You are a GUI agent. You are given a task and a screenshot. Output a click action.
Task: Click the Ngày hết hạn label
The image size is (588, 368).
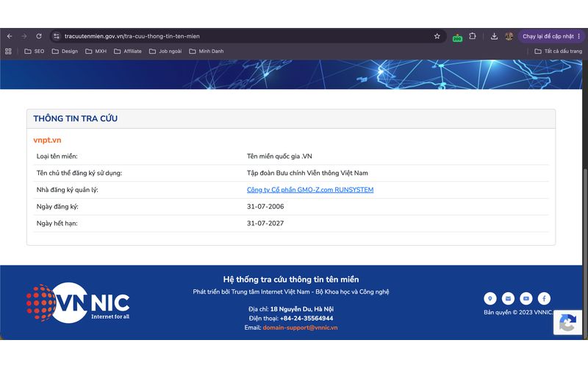57,223
